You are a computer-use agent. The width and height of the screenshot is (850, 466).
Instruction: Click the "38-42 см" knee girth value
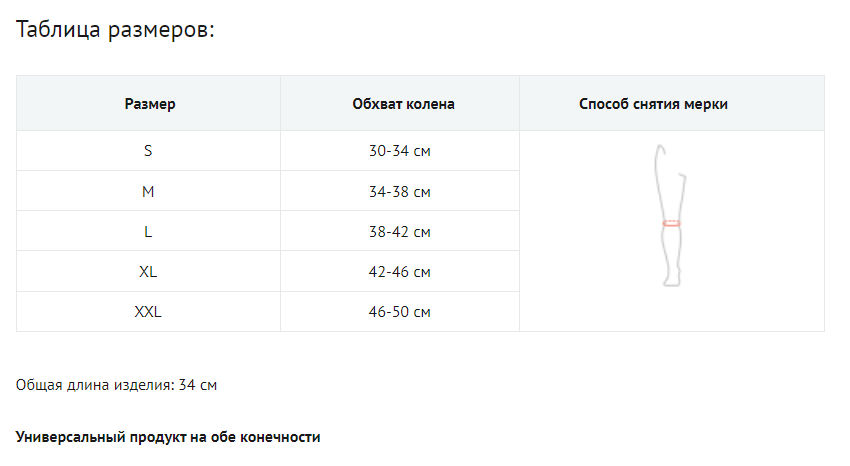click(399, 232)
